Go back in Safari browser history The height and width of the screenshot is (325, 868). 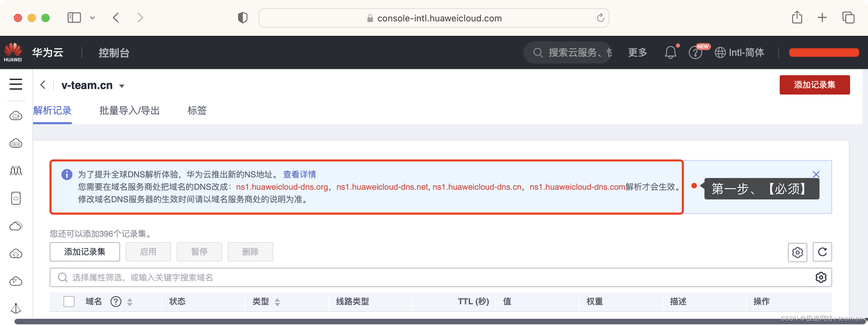(x=116, y=18)
